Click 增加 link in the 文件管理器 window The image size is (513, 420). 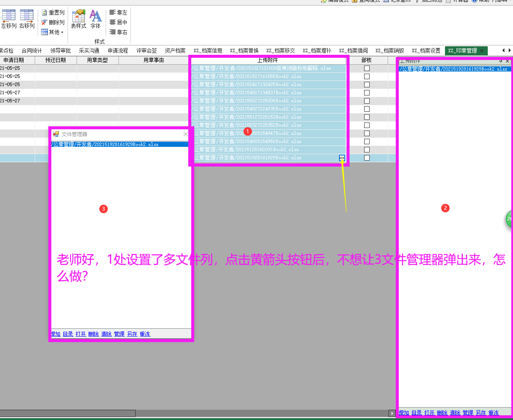tap(56, 334)
